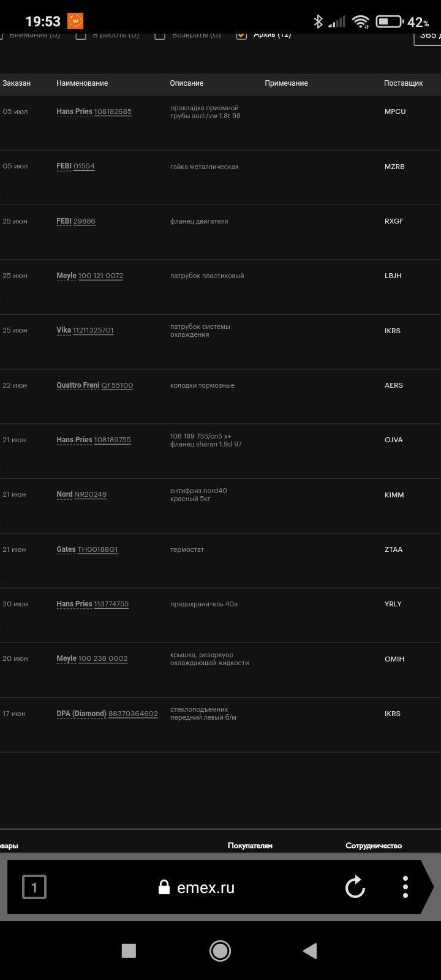The height and width of the screenshot is (980, 441).
Task: Expand FEBI brand info in 01554 row
Action: pyautogui.click(x=64, y=167)
